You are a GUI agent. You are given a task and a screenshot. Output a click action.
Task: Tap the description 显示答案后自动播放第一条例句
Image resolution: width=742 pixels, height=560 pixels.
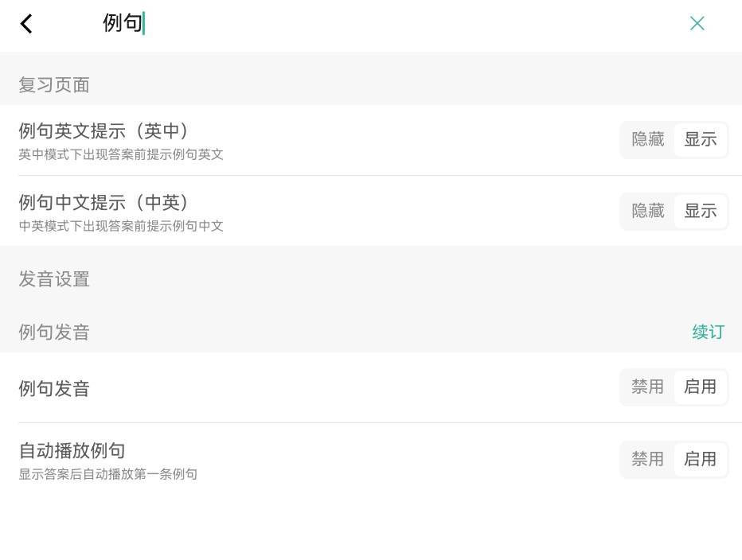(x=107, y=475)
